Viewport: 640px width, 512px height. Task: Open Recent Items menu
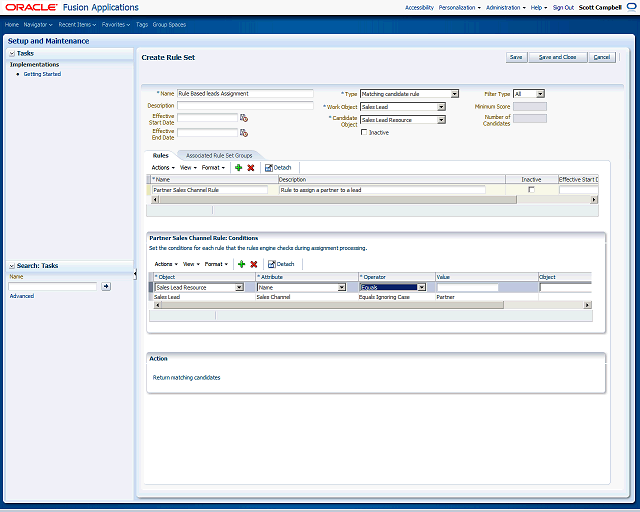pyautogui.click(x=77, y=25)
